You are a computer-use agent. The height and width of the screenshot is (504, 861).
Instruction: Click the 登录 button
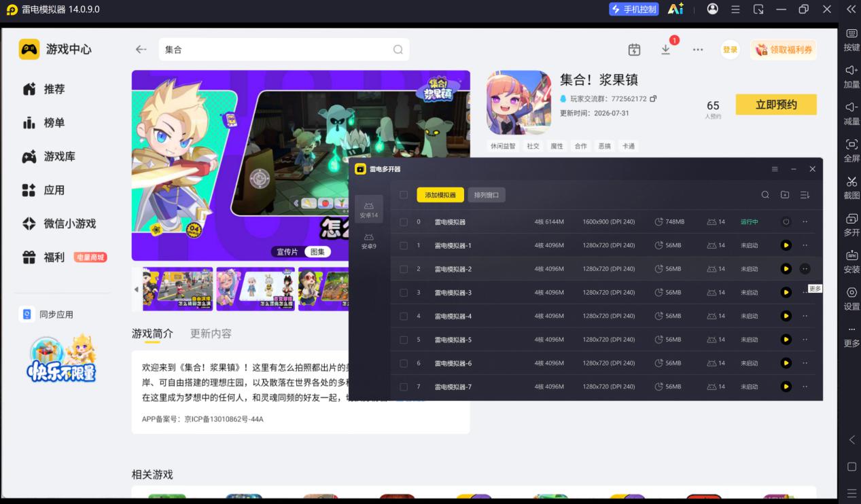[730, 50]
